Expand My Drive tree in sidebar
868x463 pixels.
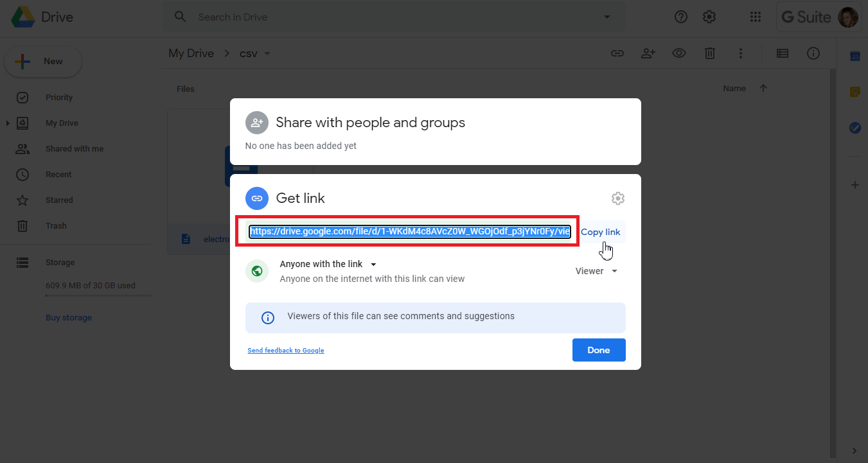[8, 123]
